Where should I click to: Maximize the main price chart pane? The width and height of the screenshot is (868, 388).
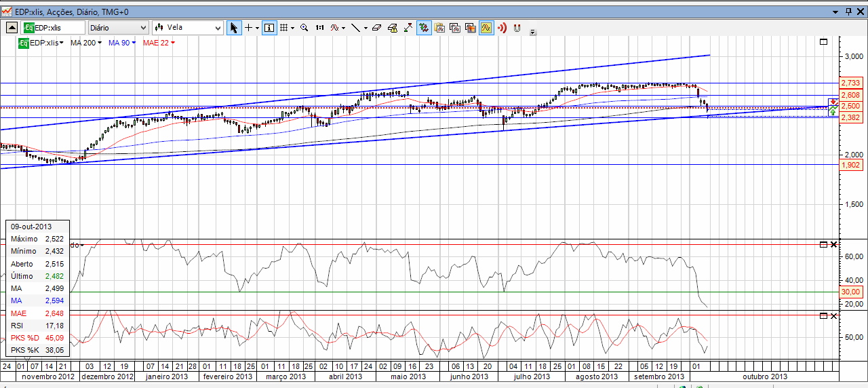(x=823, y=41)
